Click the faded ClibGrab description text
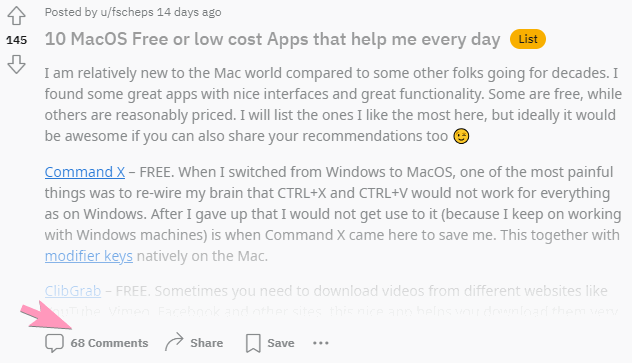632x363 pixels. click(x=362, y=291)
